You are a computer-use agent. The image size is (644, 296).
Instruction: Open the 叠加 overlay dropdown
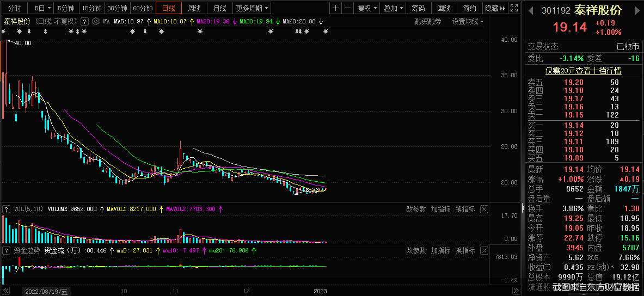[393, 8]
